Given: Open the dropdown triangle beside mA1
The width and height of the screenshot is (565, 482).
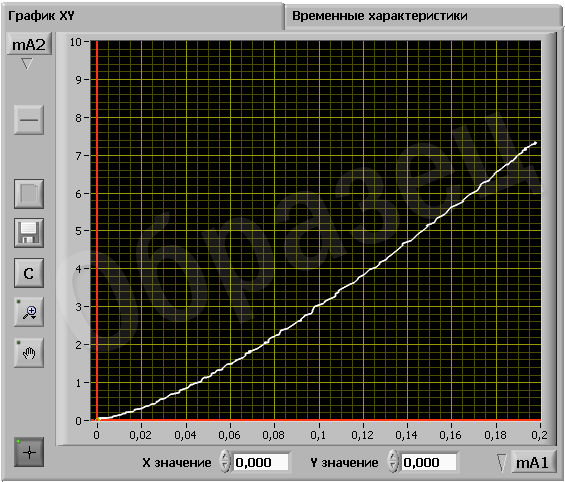Looking at the screenshot, I should click(x=502, y=463).
